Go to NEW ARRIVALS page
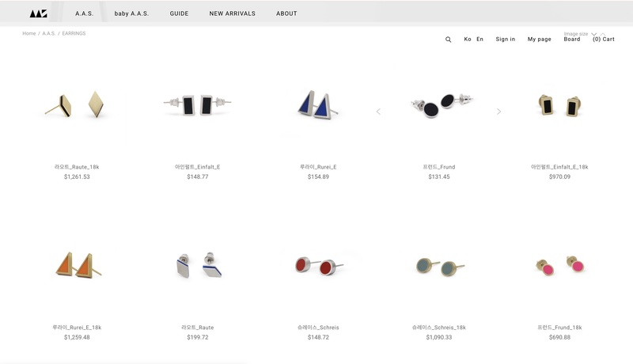Image resolution: width=633 pixels, height=364 pixels. pyautogui.click(x=232, y=13)
